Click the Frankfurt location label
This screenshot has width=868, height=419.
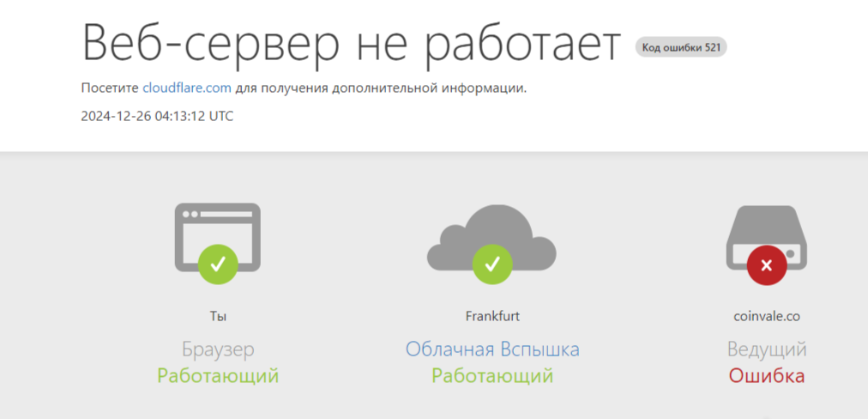click(x=492, y=317)
